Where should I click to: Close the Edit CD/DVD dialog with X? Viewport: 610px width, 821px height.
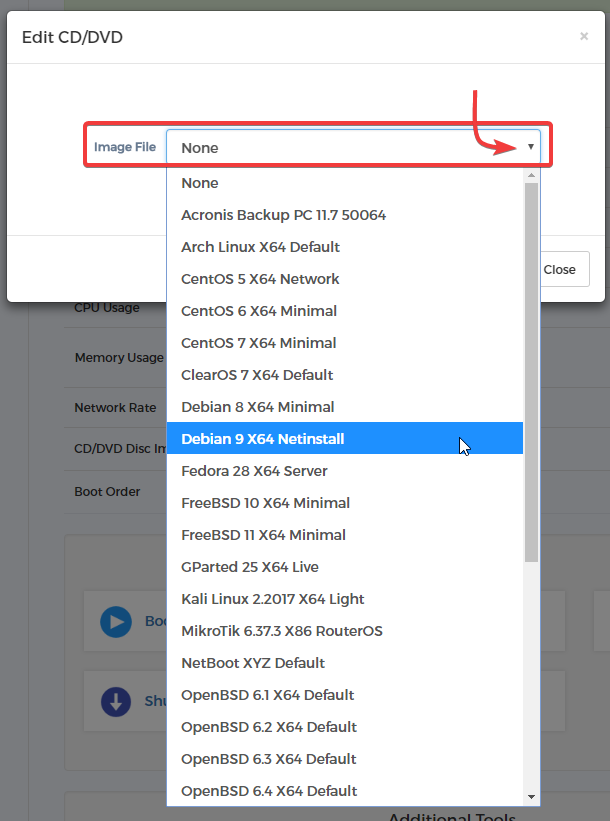[x=584, y=36]
